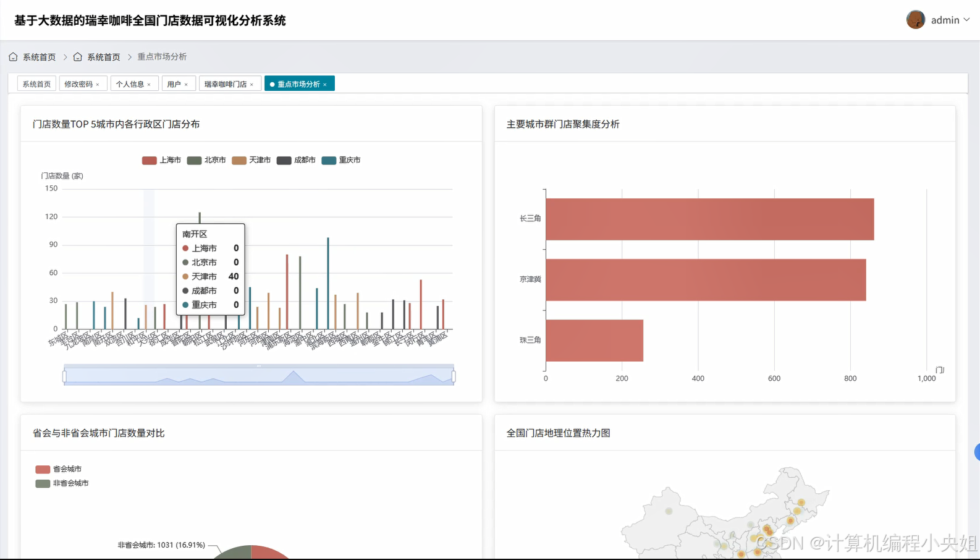Toggle the 成都市 series in the chart legend
This screenshot has height=560, width=980.
click(x=296, y=160)
